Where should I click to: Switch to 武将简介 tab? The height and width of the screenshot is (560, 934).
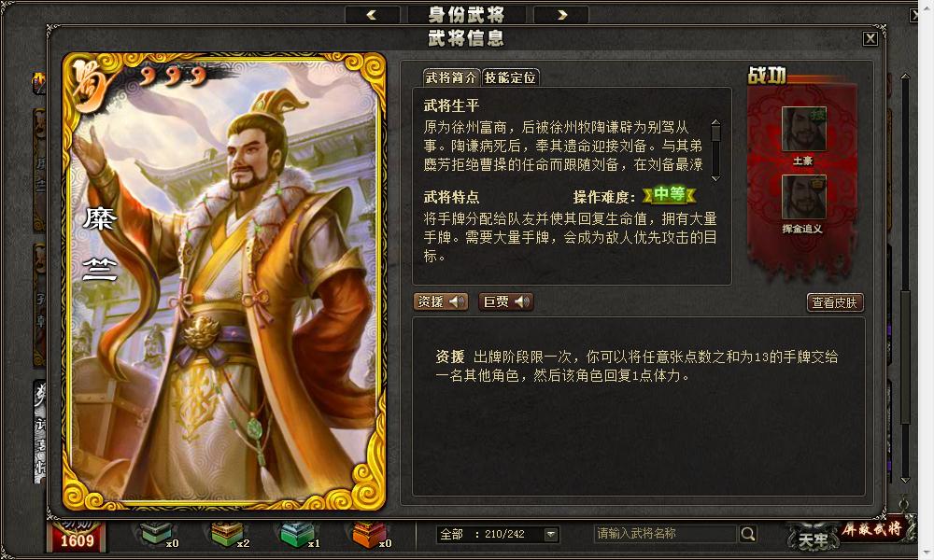[x=451, y=77]
